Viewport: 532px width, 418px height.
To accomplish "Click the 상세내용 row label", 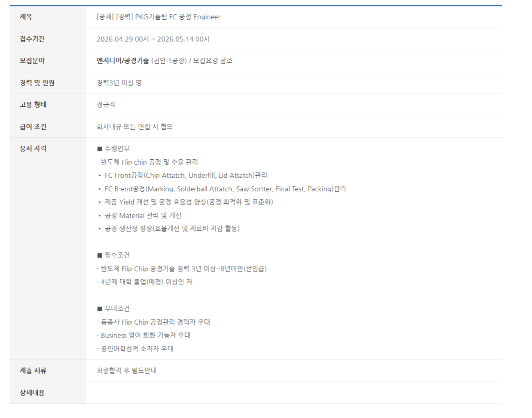I will pyautogui.click(x=32, y=393).
